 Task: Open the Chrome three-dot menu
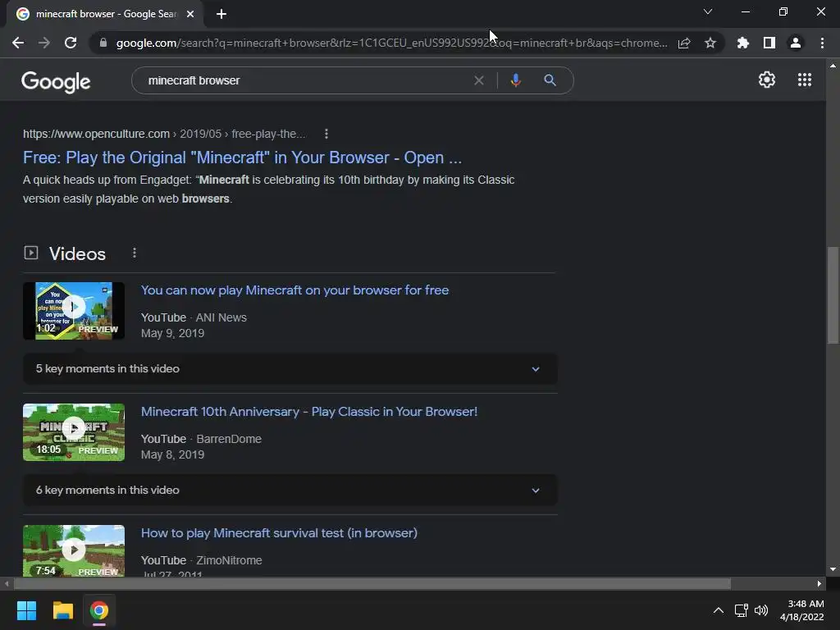pos(822,43)
